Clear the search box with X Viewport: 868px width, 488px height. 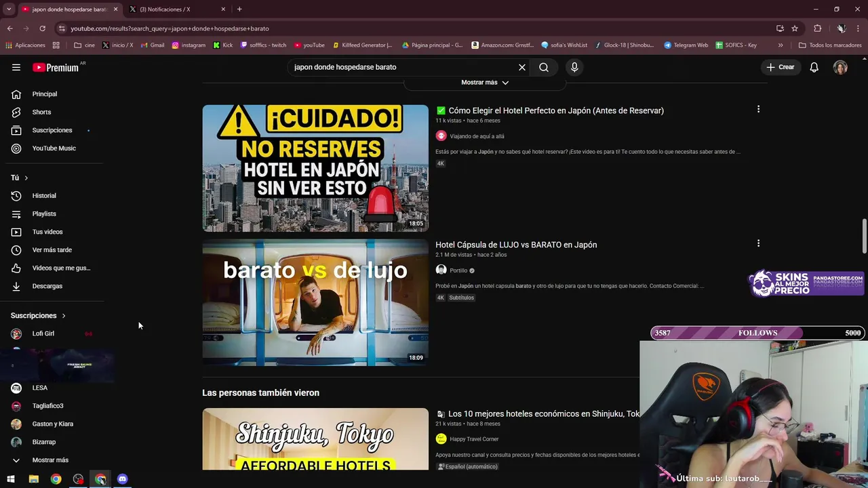pos(522,67)
